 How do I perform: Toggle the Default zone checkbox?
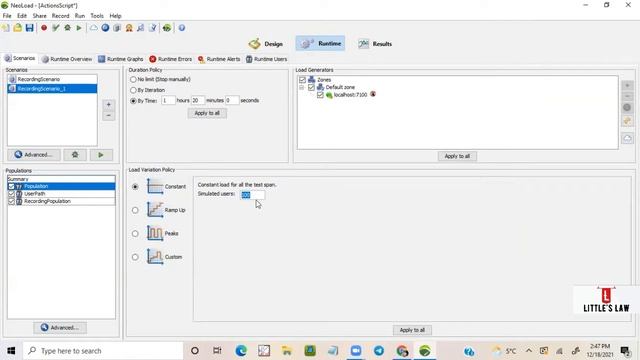pyautogui.click(x=311, y=87)
